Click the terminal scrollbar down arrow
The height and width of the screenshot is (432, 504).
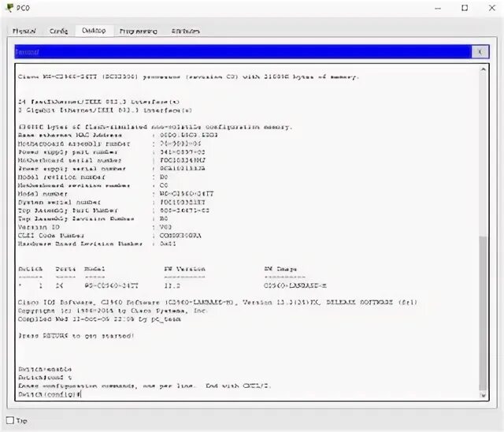pyautogui.click(x=483, y=395)
